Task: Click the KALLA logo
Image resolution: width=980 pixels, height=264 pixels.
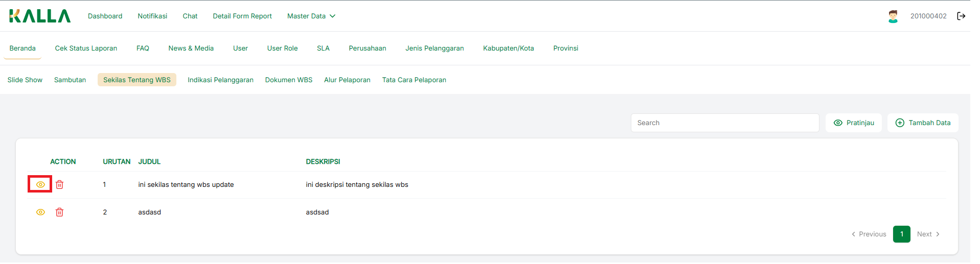Action: click(40, 16)
